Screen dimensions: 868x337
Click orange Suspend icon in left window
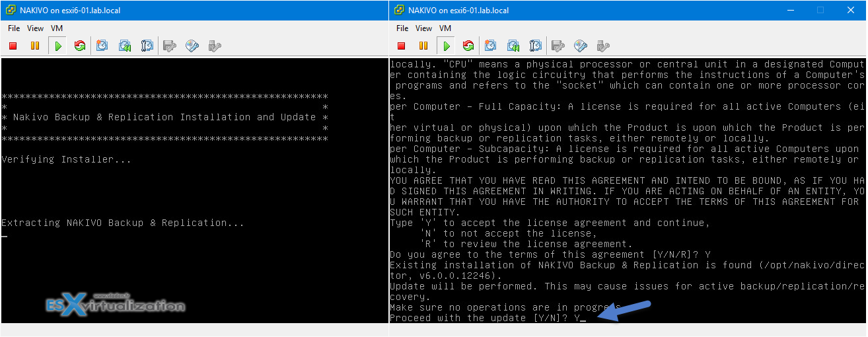click(x=35, y=46)
